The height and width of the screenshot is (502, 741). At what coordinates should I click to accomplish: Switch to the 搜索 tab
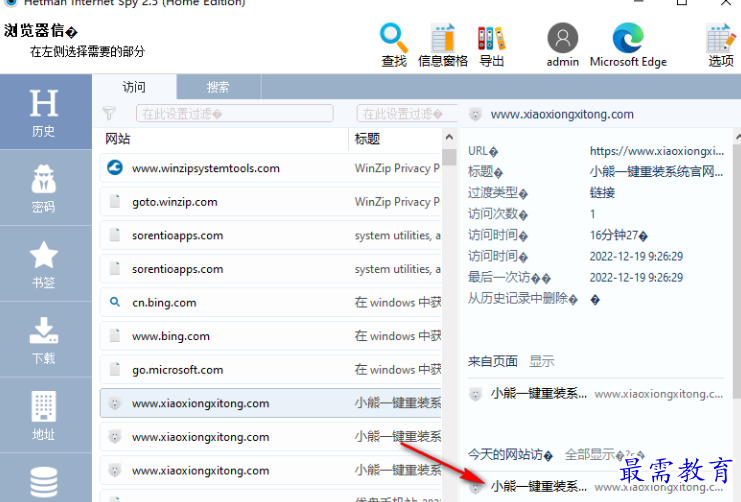point(218,87)
